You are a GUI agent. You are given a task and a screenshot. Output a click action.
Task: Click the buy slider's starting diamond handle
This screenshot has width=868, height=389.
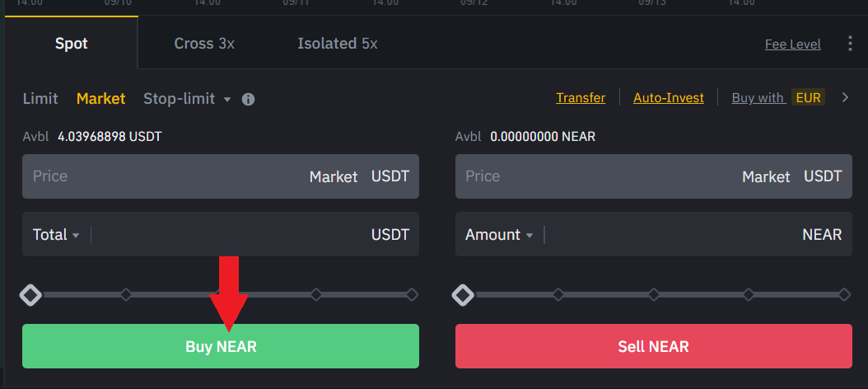tap(30, 294)
